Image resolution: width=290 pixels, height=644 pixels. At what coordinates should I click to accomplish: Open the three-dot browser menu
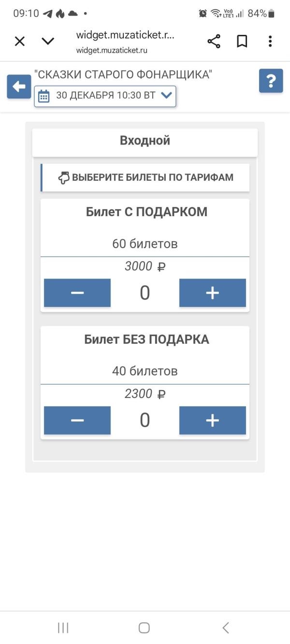point(270,42)
